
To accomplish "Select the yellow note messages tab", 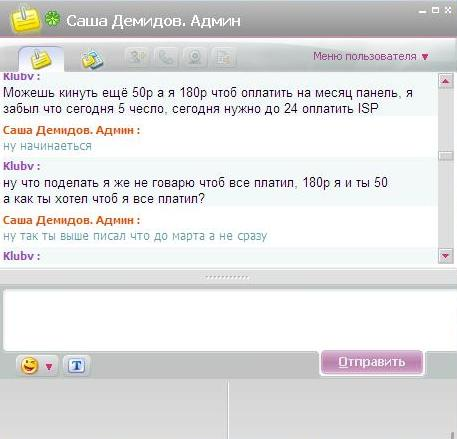I will pyautogui.click(x=41, y=59).
